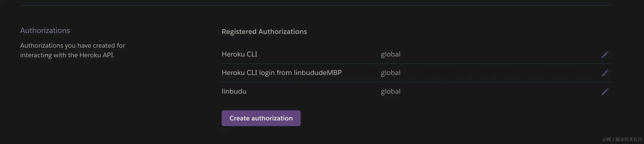Click the 'Registered Authorizations' heading
The width and height of the screenshot is (644, 144).
click(264, 31)
